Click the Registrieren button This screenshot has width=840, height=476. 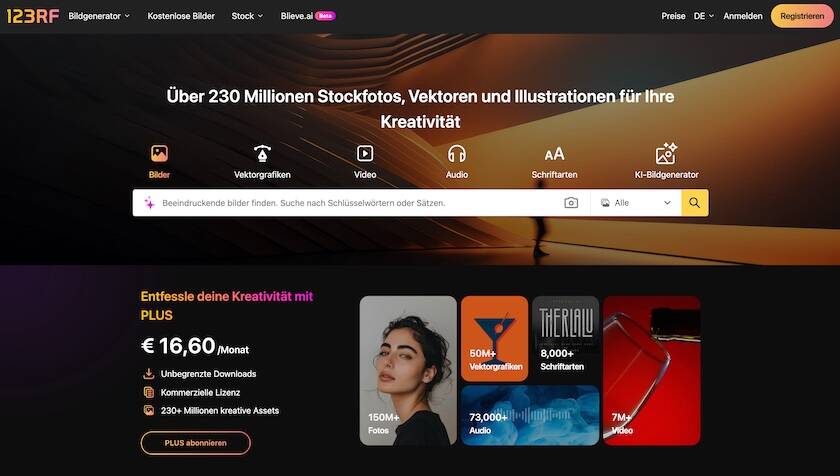802,16
